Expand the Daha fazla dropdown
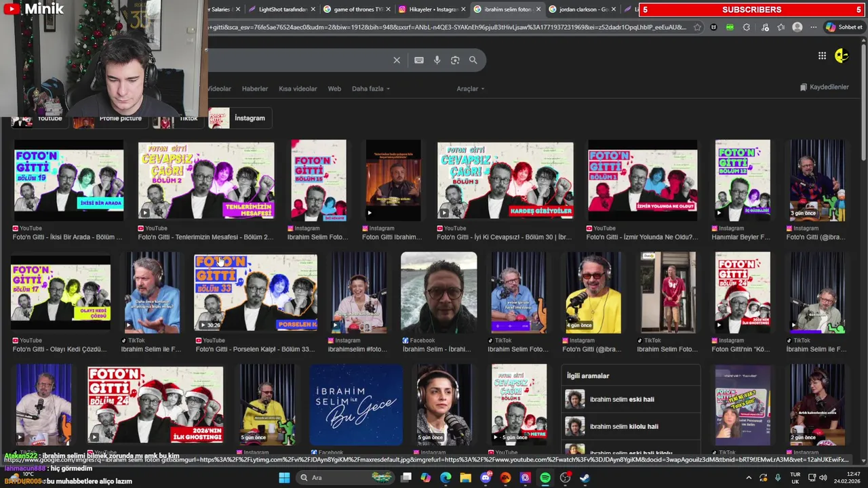The image size is (868, 488). (370, 89)
